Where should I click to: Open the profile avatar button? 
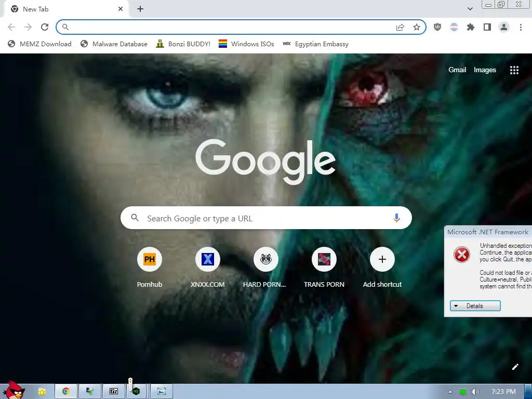pyautogui.click(x=504, y=27)
